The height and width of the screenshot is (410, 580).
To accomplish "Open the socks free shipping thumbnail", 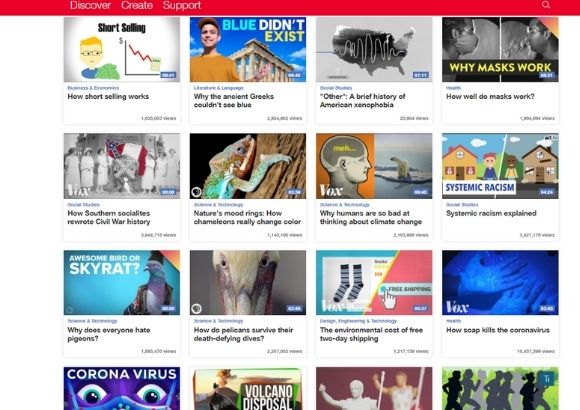I will [x=374, y=283].
